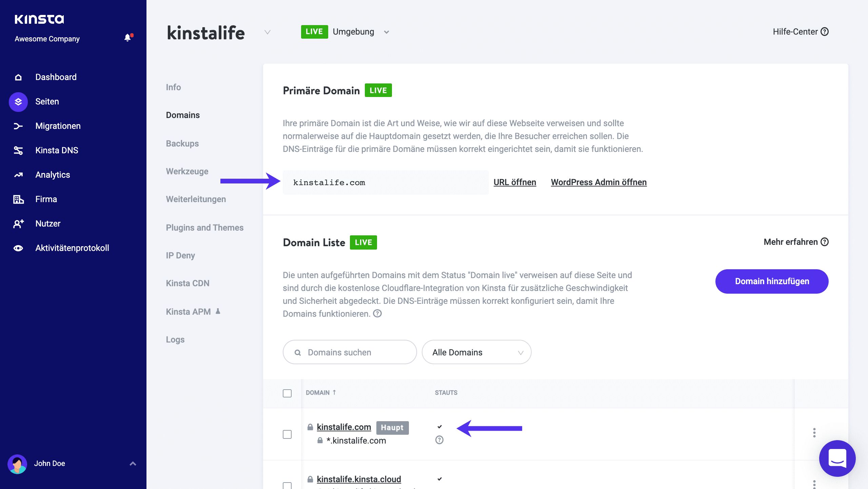This screenshot has height=489, width=868.
Task: Open the site selector next to kinstalife
Action: coord(268,32)
